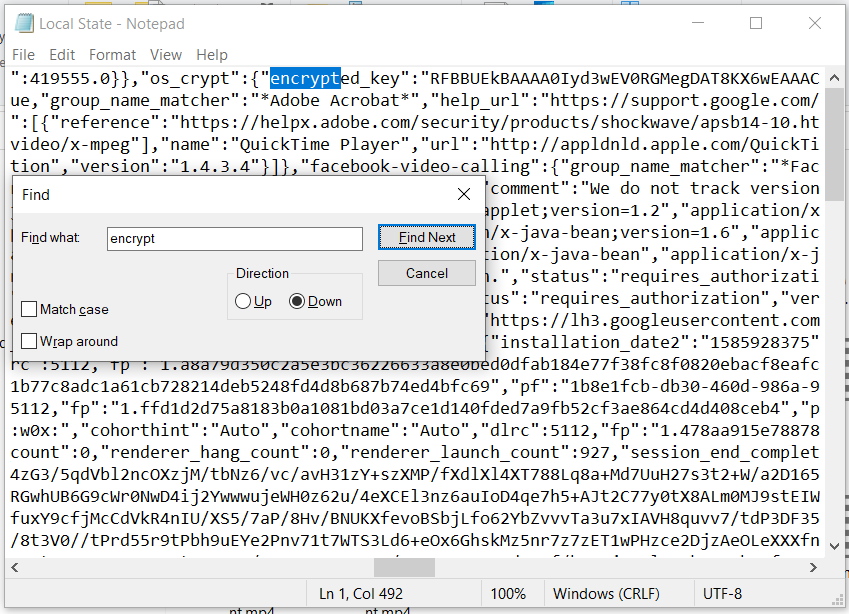Screen dimensions: 849x614
Task: Click inside the Find what text field
Action: coord(234,238)
